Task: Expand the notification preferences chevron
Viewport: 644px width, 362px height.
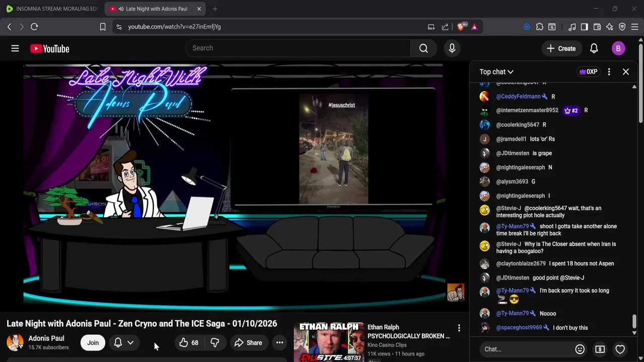Action: (130, 343)
